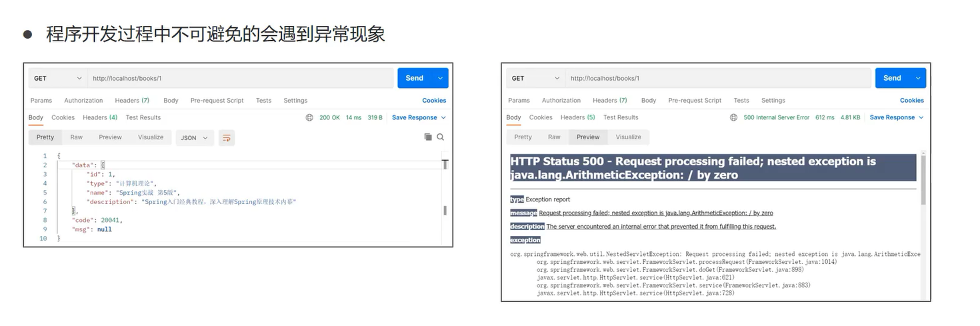Expand Send options arrow in the 500 error window
The height and width of the screenshot is (326, 980).
click(x=918, y=78)
